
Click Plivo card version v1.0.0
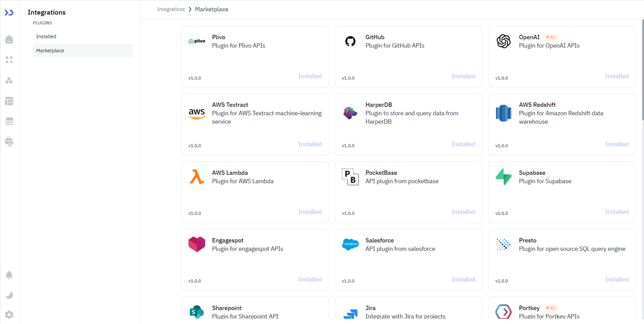[195, 78]
